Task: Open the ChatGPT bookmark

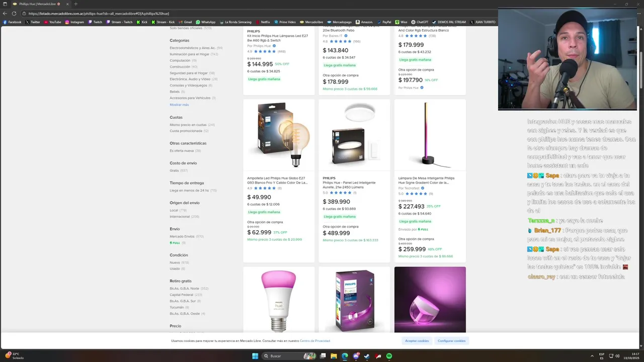Action: pyautogui.click(x=420, y=22)
